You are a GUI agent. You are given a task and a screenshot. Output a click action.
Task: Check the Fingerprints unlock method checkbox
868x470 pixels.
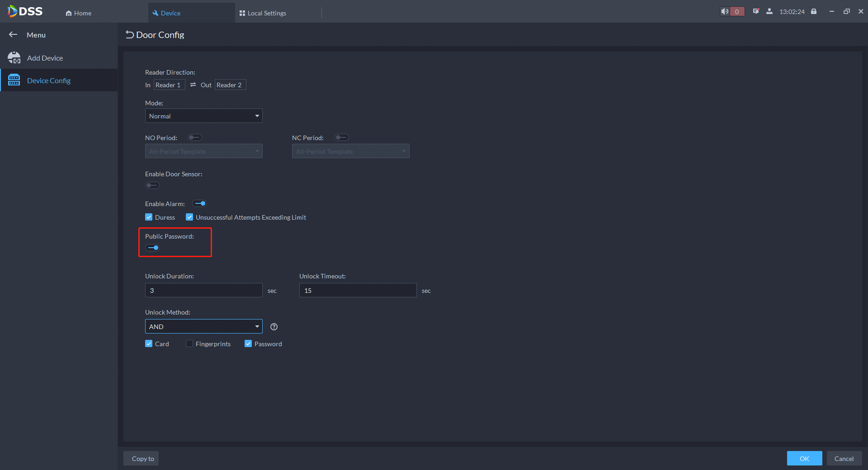point(189,344)
